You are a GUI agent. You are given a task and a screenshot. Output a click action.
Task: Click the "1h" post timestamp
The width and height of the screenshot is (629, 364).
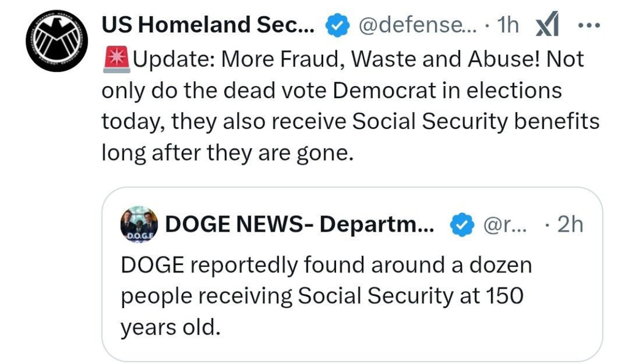pyautogui.click(x=507, y=25)
